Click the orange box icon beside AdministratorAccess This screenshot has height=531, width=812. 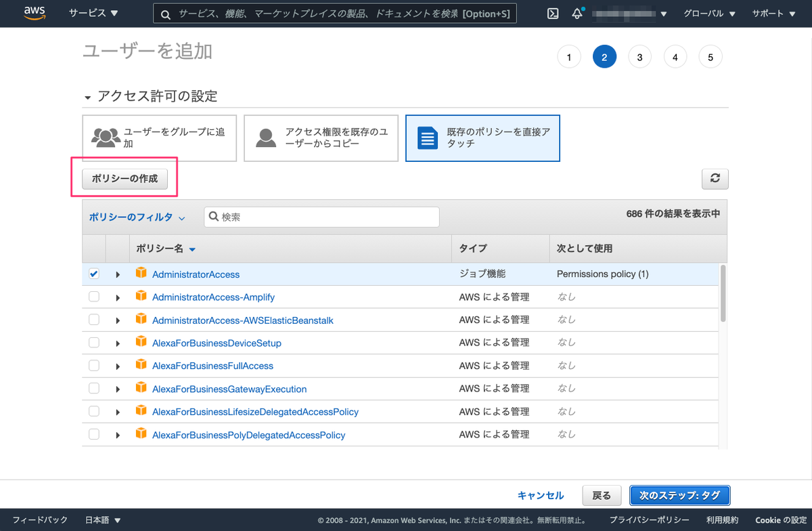tap(141, 273)
